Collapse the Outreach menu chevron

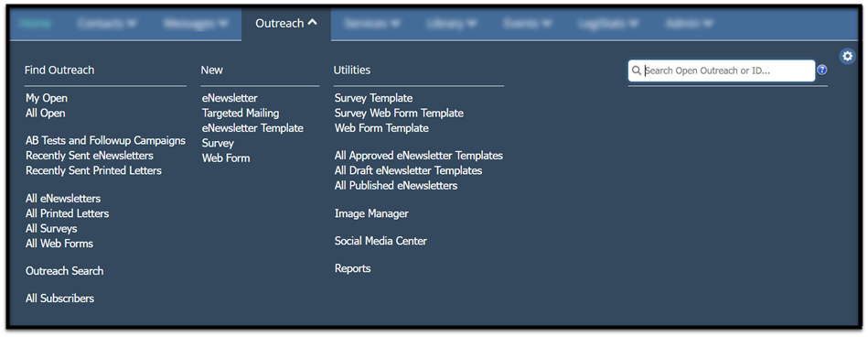(312, 23)
